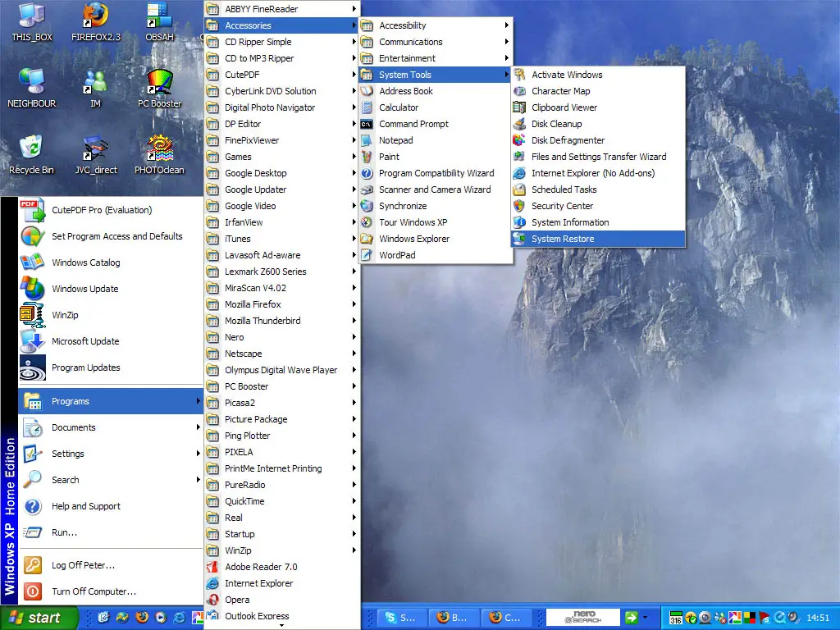Click the Log Off key icon
Viewport: 840px width, 630px height.
click(33, 565)
